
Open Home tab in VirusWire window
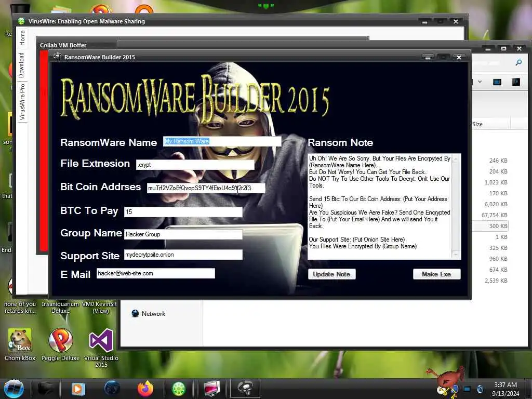tap(22, 37)
